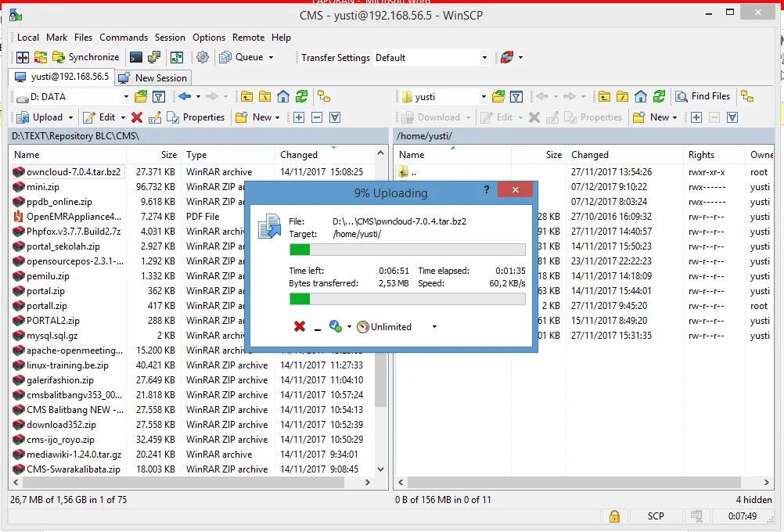Screen dimensions: 784x532
Task: Open the Options menu
Action: 208,38
